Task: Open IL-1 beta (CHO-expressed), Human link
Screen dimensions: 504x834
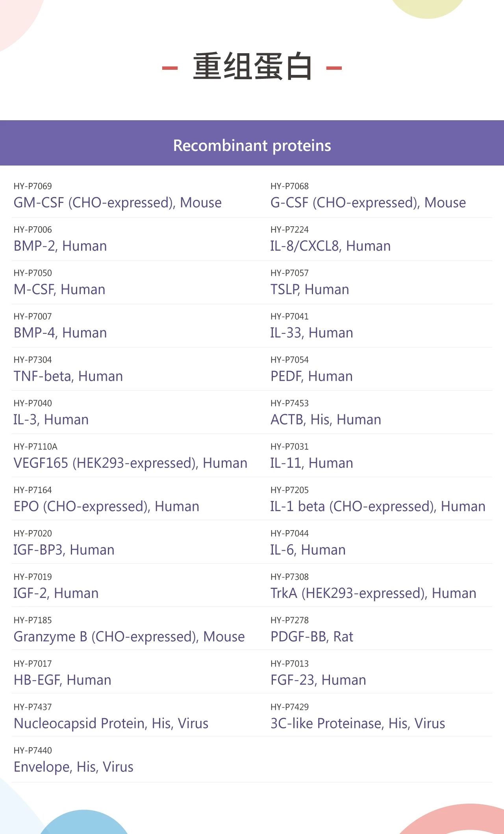Action: tap(378, 506)
